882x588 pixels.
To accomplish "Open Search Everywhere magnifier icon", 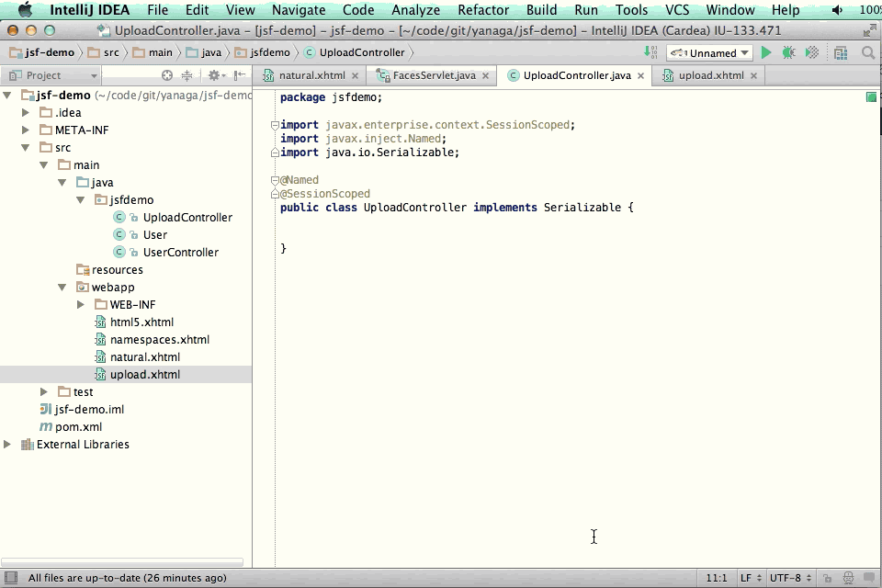I will [x=868, y=53].
